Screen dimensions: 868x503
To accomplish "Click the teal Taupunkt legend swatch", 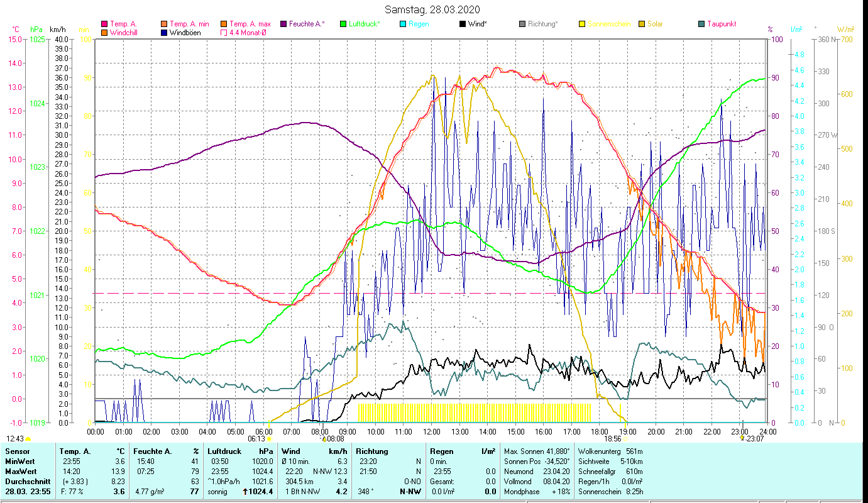I will (x=701, y=25).
